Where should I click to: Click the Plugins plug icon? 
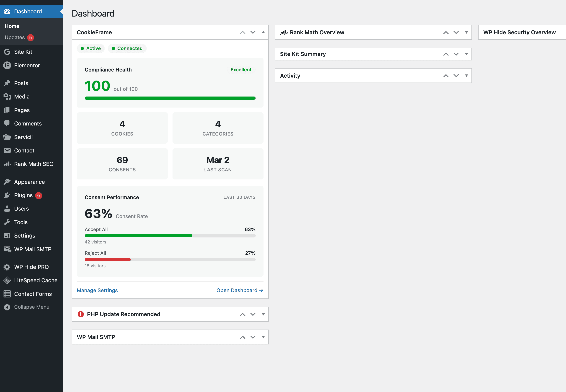[x=7, y=195]
